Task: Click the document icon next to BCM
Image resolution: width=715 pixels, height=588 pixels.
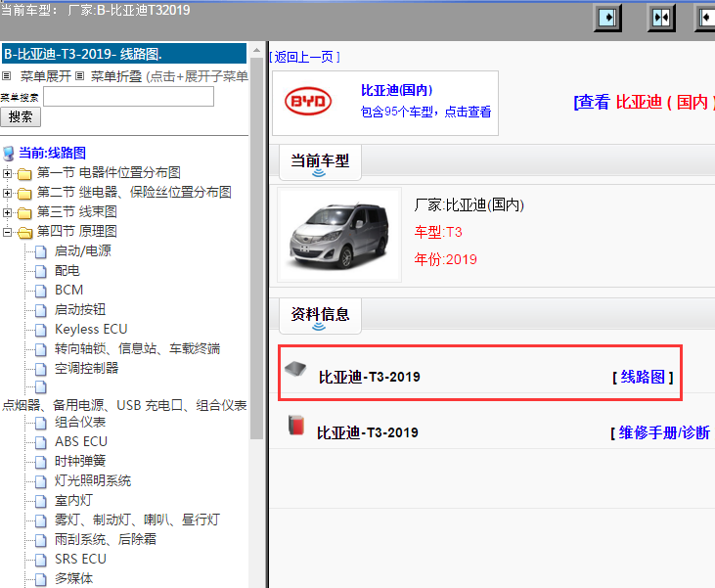Action: tap(41, 291)
